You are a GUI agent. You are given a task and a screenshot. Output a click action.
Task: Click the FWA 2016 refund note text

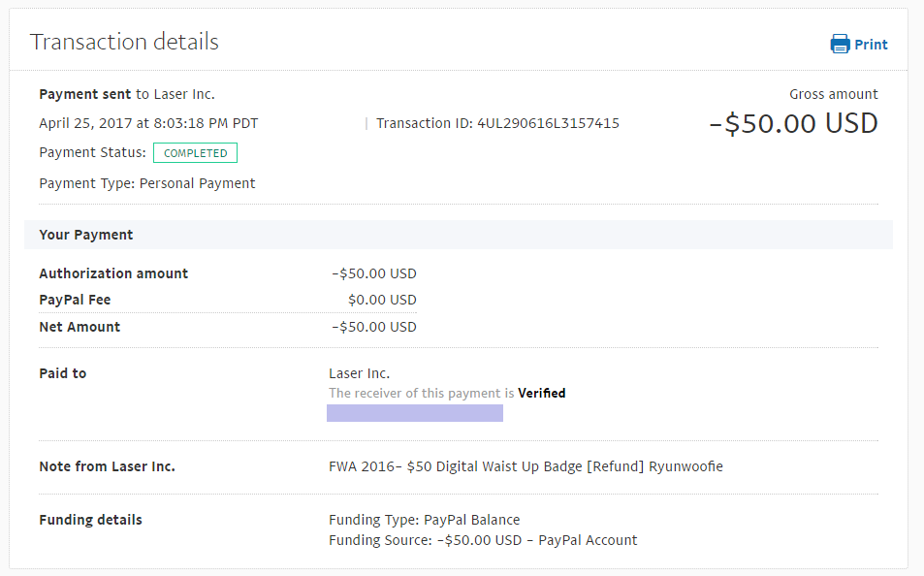526,466
